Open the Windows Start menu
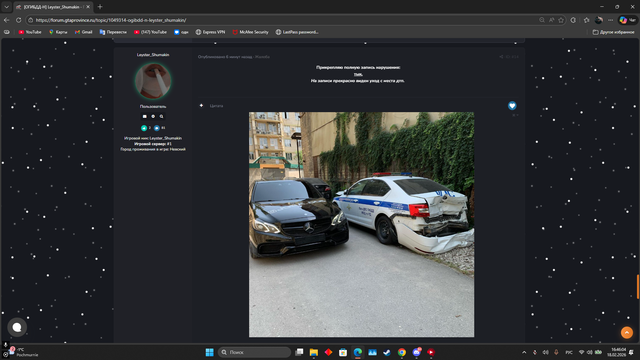The height and width of the screenshot is (360, 640). pos(209,352)
